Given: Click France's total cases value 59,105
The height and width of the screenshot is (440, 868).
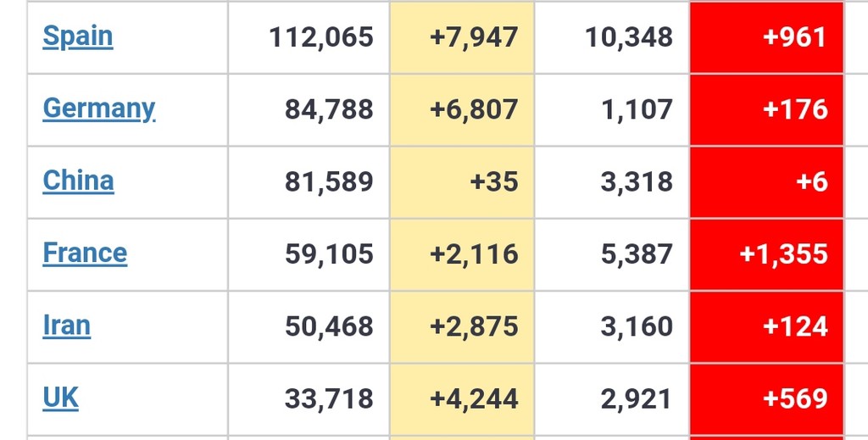Looking at the screenshot, I should click(329, 254).
